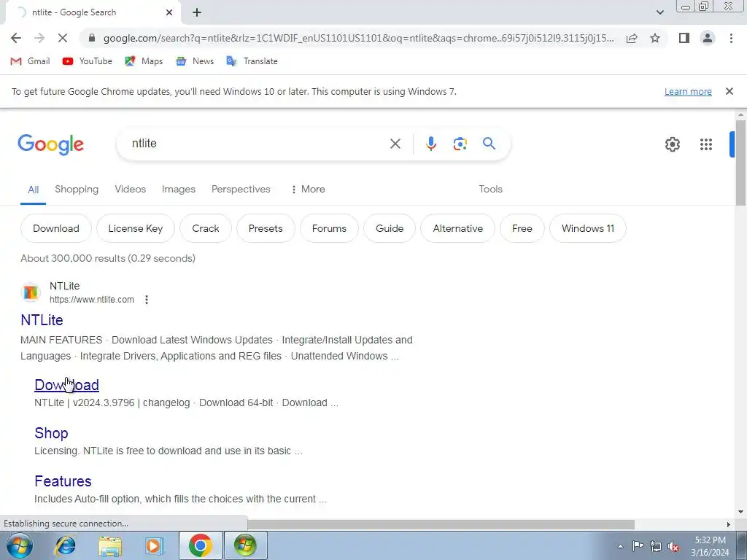Open the Features sitelink
The image size is (747, 560).
63,481
